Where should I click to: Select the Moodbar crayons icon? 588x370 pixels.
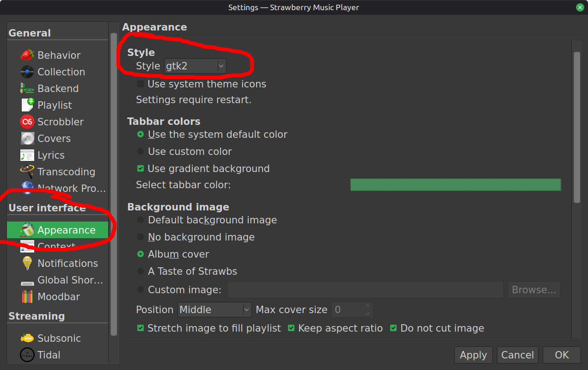point(27,296)
